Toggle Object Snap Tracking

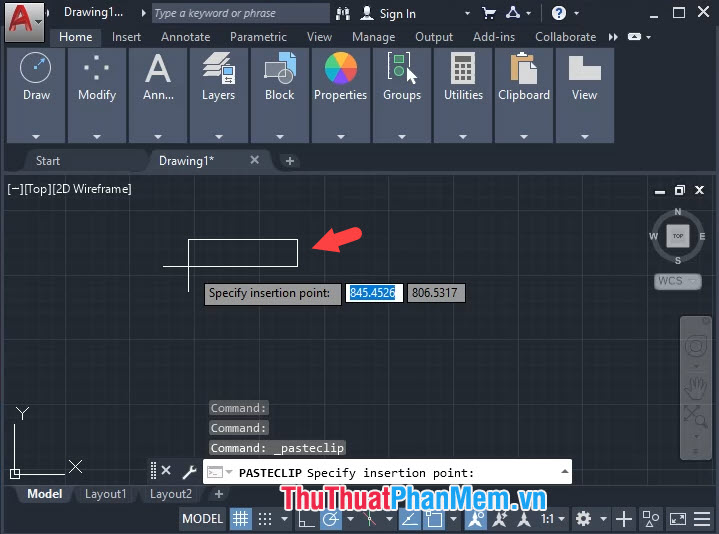click(409, 519)
